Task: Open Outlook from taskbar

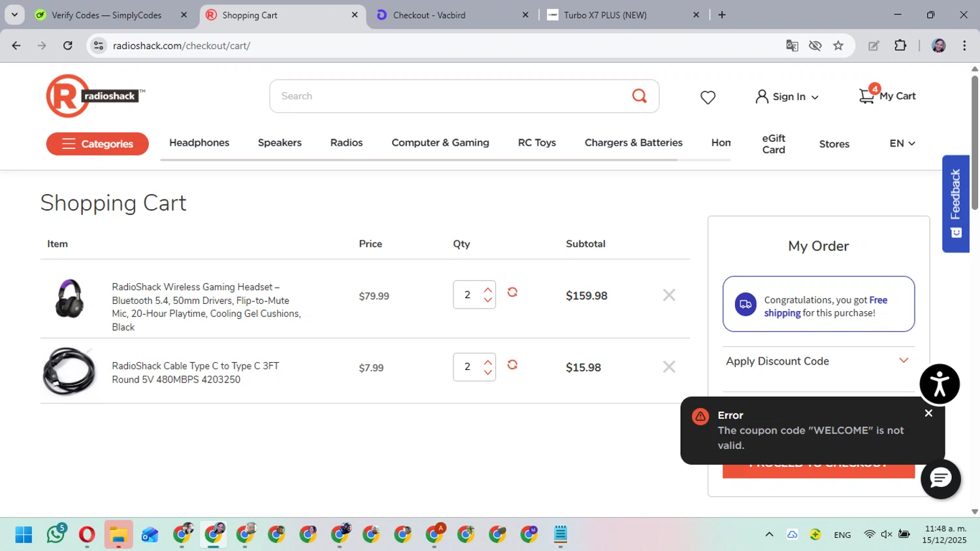Action: pyautogui.click(x=150, y=535)
